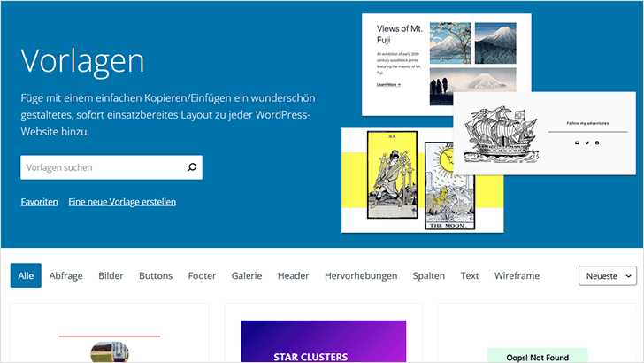
Task: Select the Wireframe category tab
Action: 517,275
